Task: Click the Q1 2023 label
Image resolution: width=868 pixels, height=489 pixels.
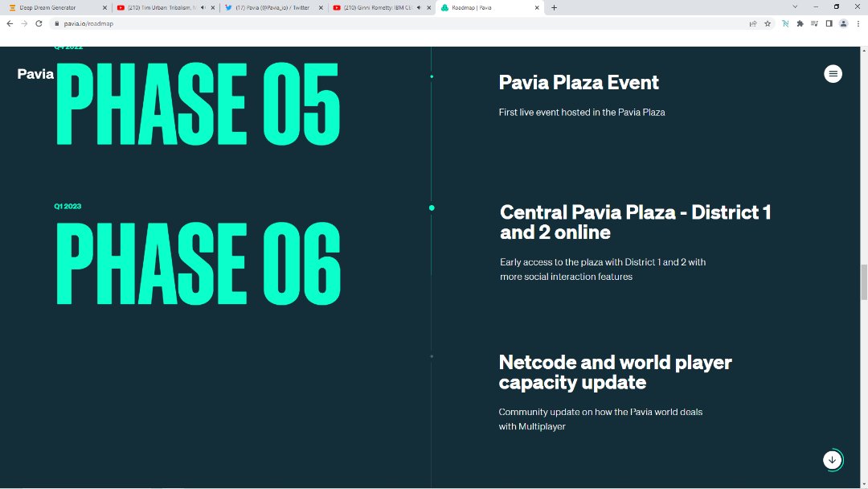Action: 68,206
